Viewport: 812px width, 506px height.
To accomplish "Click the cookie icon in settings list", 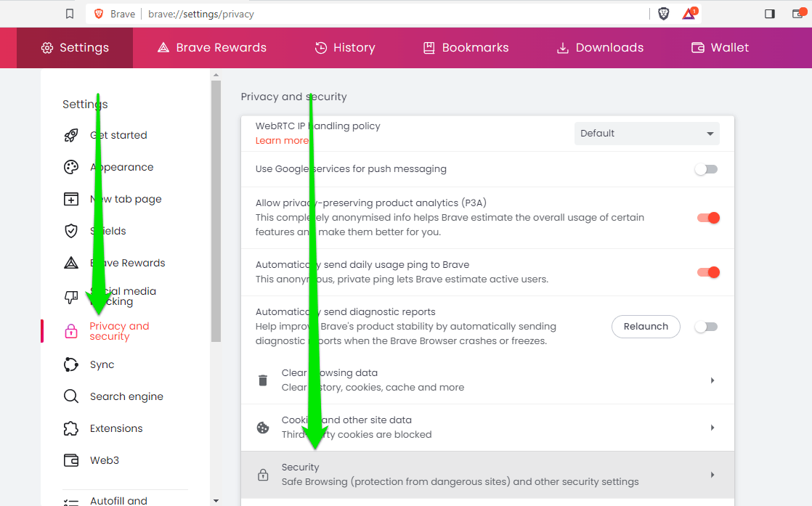I will coord(263,428).
